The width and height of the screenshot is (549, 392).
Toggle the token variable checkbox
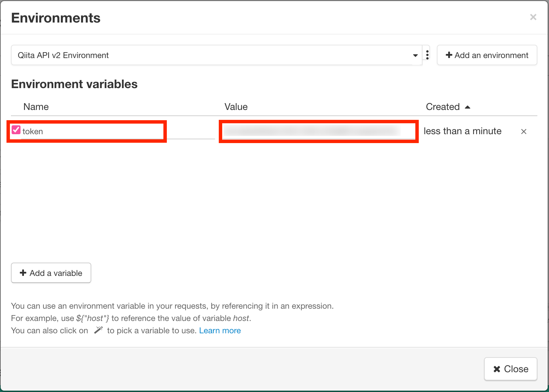coord(16,130)
